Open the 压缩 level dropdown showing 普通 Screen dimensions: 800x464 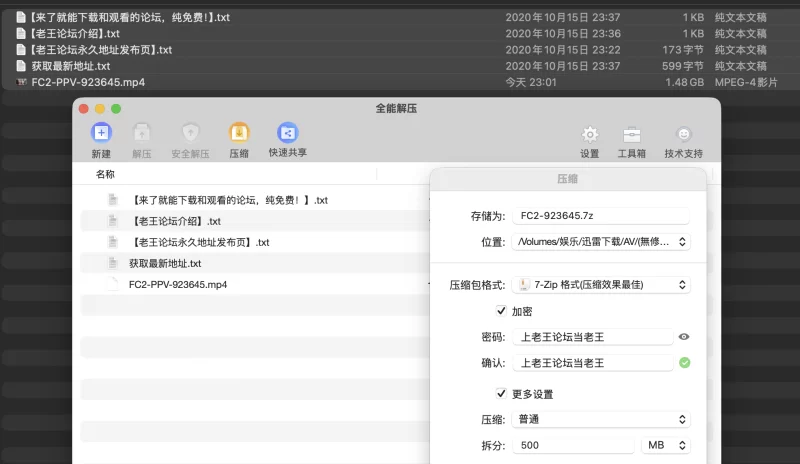coord(600,420)
